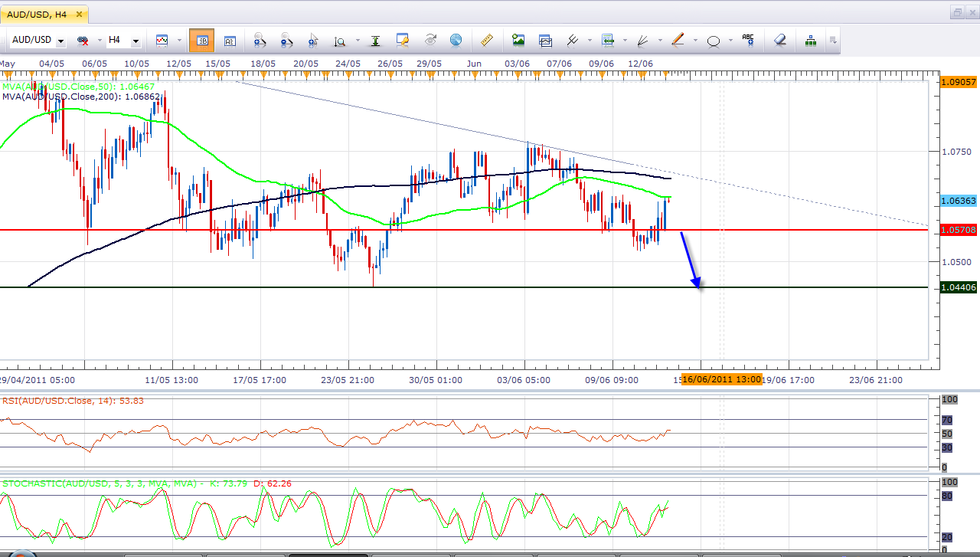The height and width of the screenshot is (557, 980).
Task: Click the indicator list with green arrow icon
Action: point(609,40)
